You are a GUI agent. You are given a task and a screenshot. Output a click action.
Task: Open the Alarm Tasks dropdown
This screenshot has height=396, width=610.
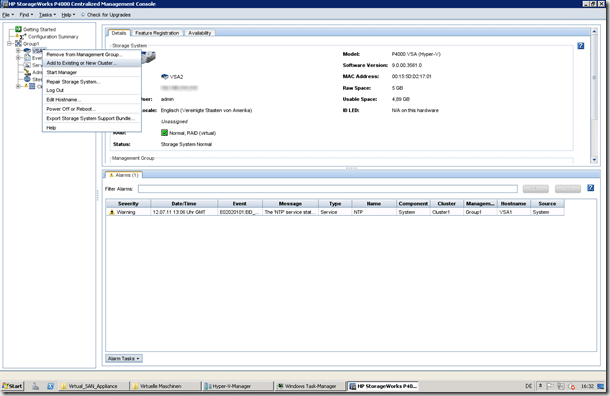124,358
